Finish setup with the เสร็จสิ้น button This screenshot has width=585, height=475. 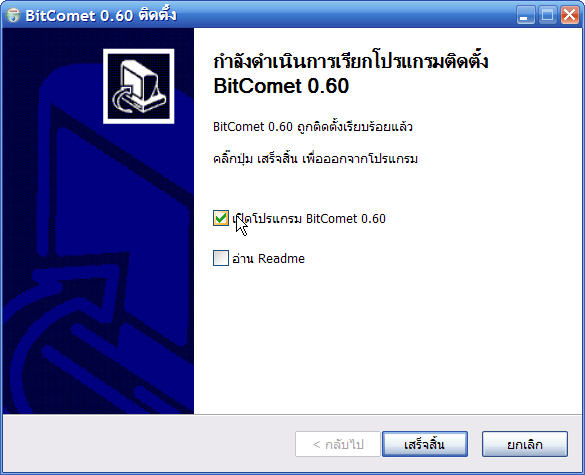click(425, 444)
